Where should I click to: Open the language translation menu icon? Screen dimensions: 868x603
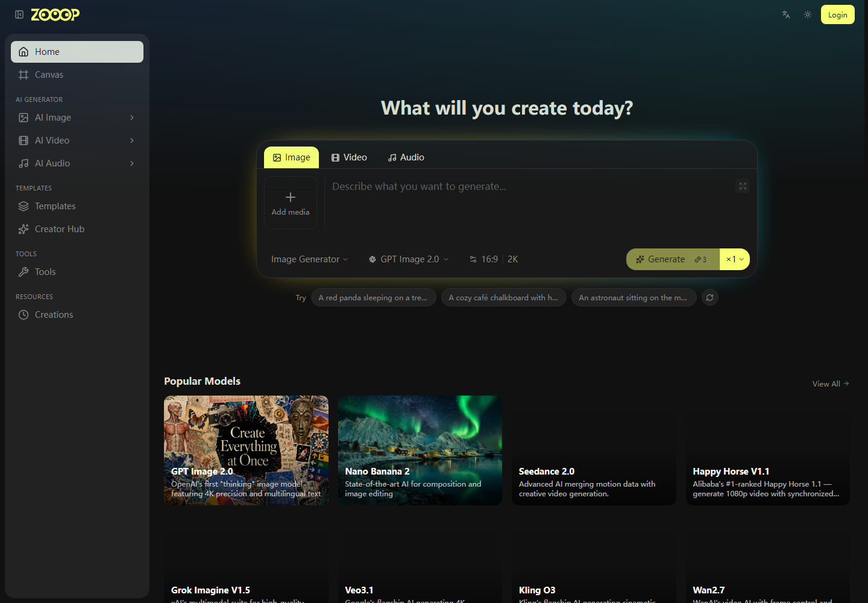(786, 14)
